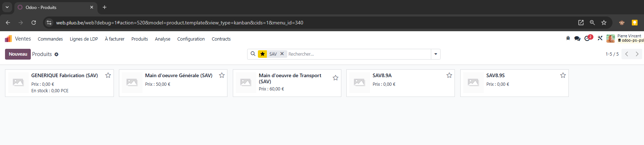Bookmark this page with the star icon
This screenshot has width=644, height=145.
tap(604, 23)
